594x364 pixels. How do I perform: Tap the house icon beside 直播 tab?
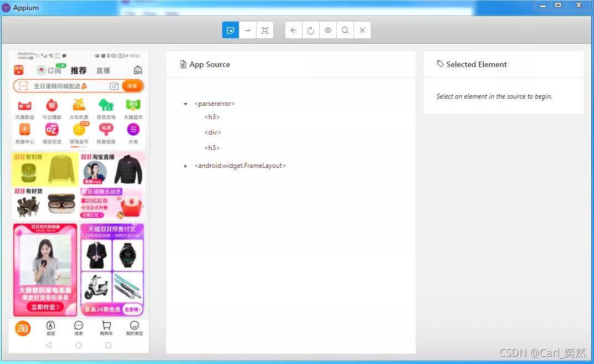click(138, 70)
